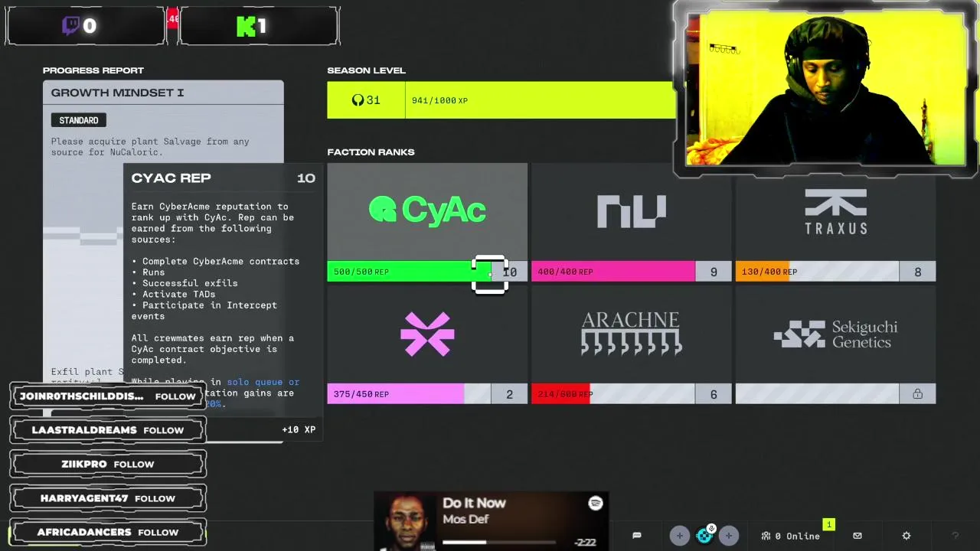Select the NU faction logo card

[632, 210]
